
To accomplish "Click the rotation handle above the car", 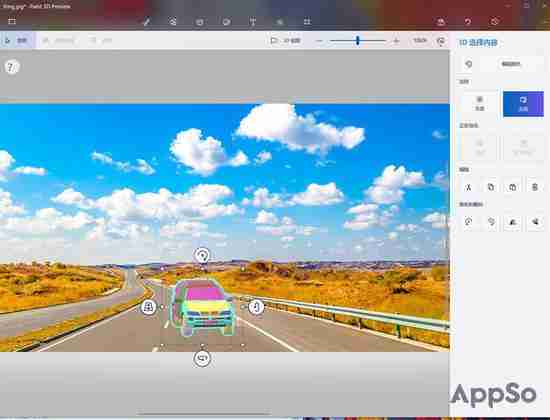I will (202, 255).
